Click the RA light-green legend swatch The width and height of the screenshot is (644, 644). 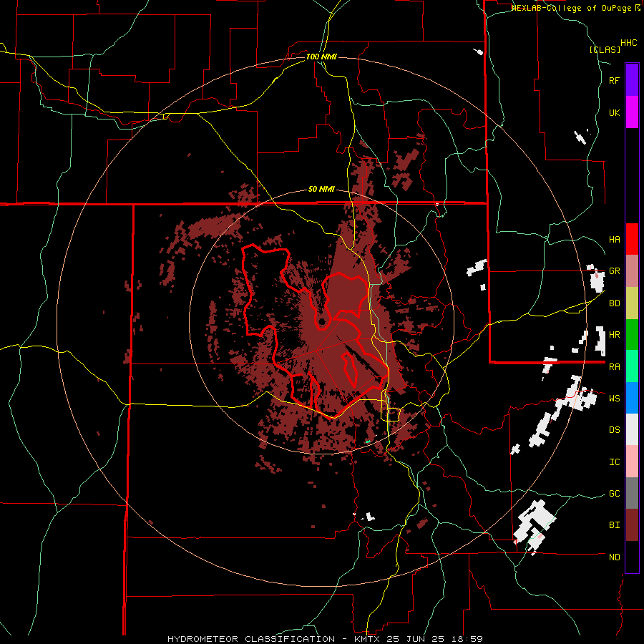632,366
